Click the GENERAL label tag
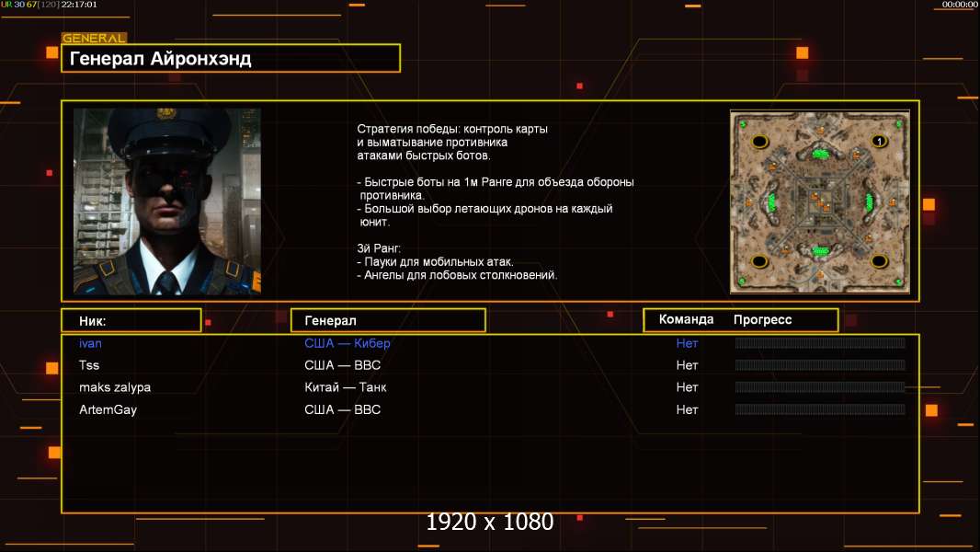Image resolution: width=980 pixels, height=552 pixels. click(95, 38)
